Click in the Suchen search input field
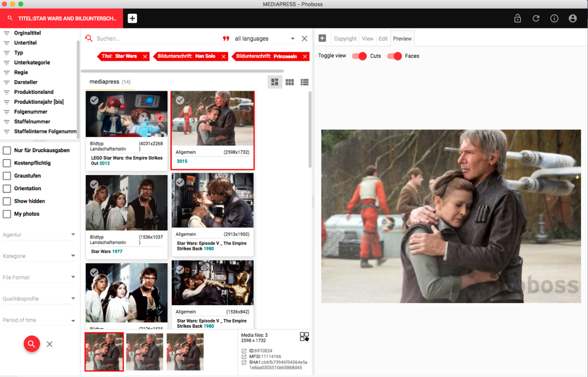This screenshot has width=588, height=377. tap(156, 39)
